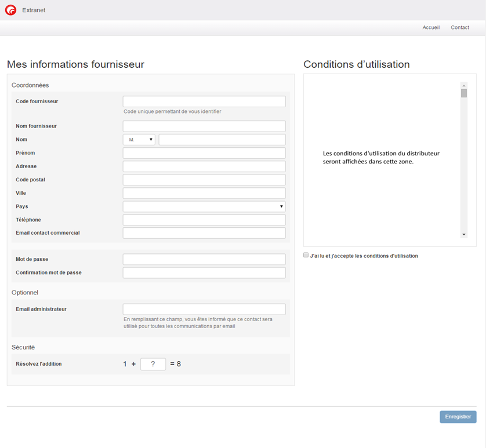Focus the Nom fournisseur text field
The image size is (486, 448).
[x=204, y=126]
